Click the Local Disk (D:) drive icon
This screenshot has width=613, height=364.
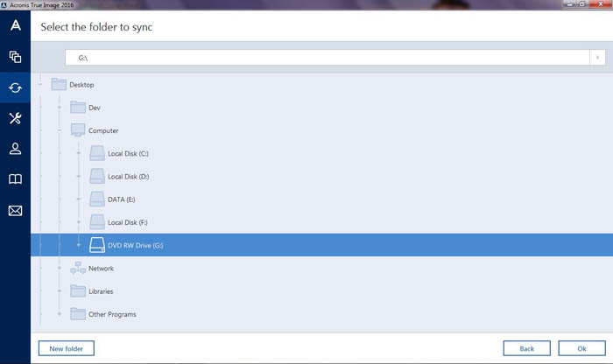click(97, 176)
